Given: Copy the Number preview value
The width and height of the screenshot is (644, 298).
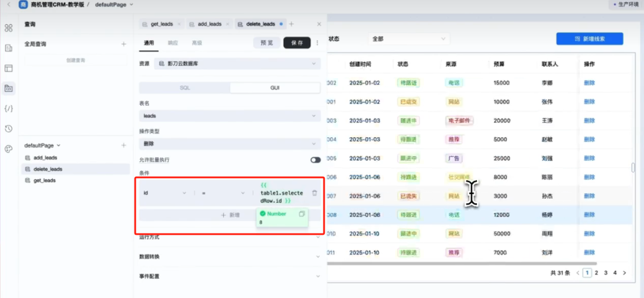Looking at the screenshot, I should click(302, 213).
